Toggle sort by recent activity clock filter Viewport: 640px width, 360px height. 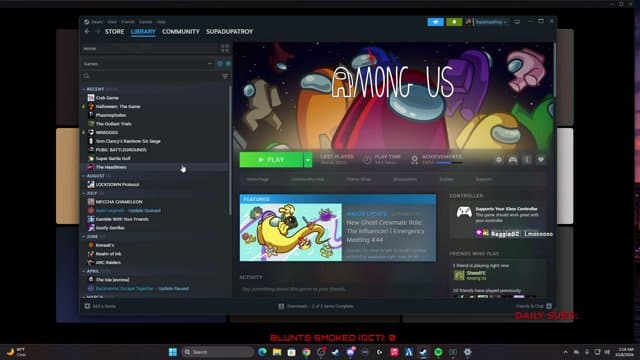[220, 64]
